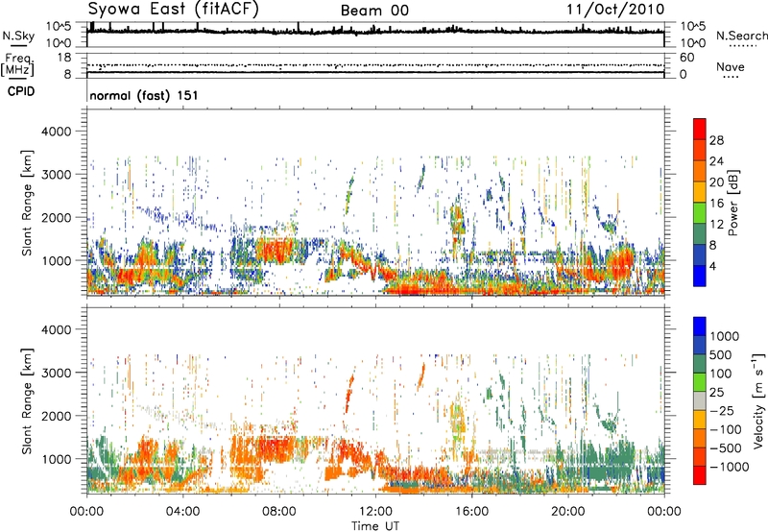
Task: Click the "2000" range tick of the velocity panel
Action: [x=57, y=416]
